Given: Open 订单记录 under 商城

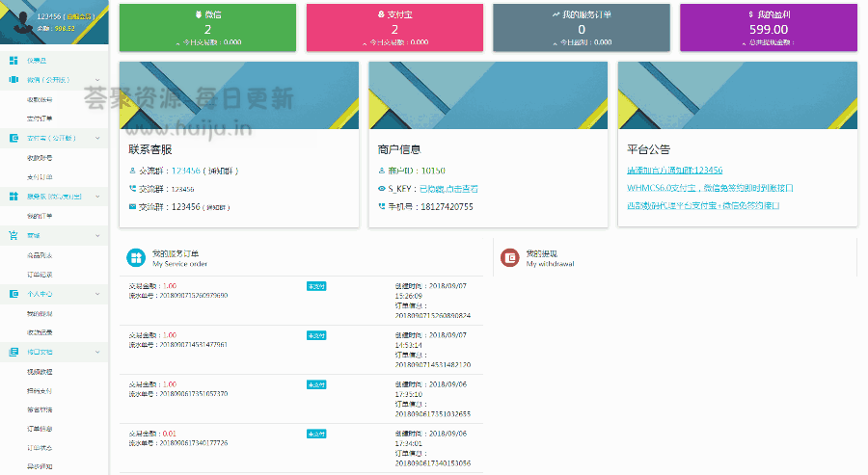Looking at the screenshot, I should tap(40, 275).
